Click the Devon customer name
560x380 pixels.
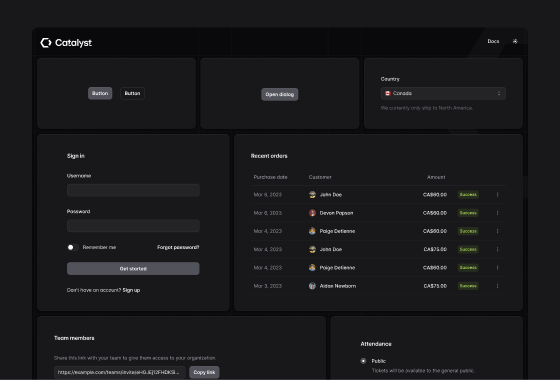point(336,213)
